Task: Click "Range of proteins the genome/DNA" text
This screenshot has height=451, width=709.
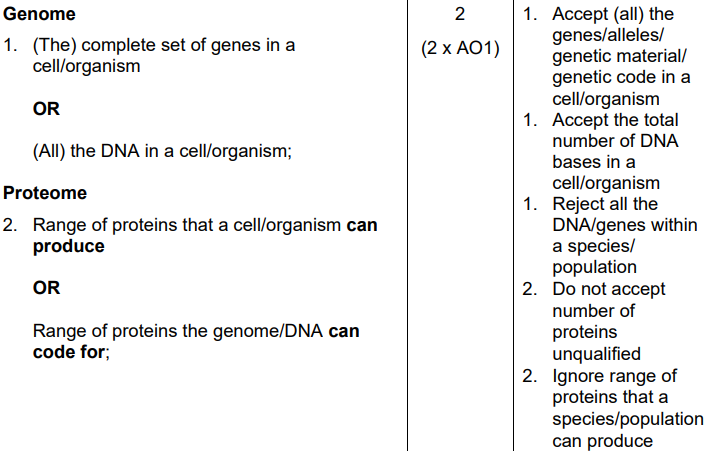Action: [178, 330]
